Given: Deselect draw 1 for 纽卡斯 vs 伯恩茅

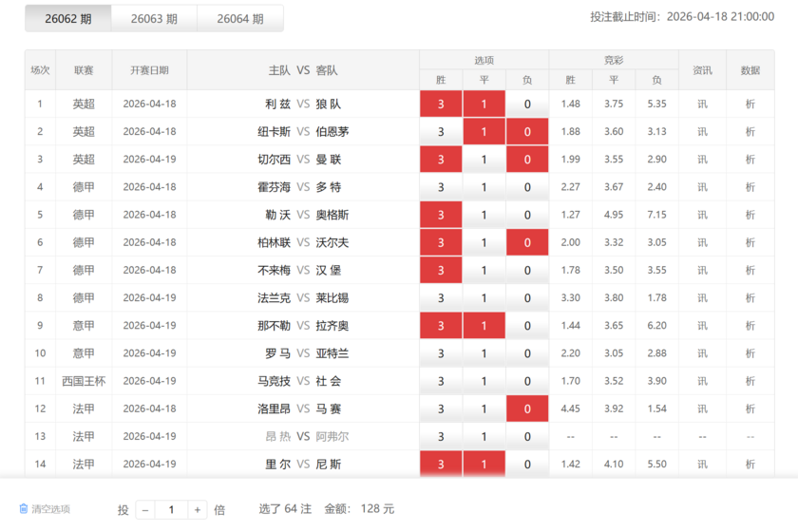Looking at the screenshot, I should (484, 132).
